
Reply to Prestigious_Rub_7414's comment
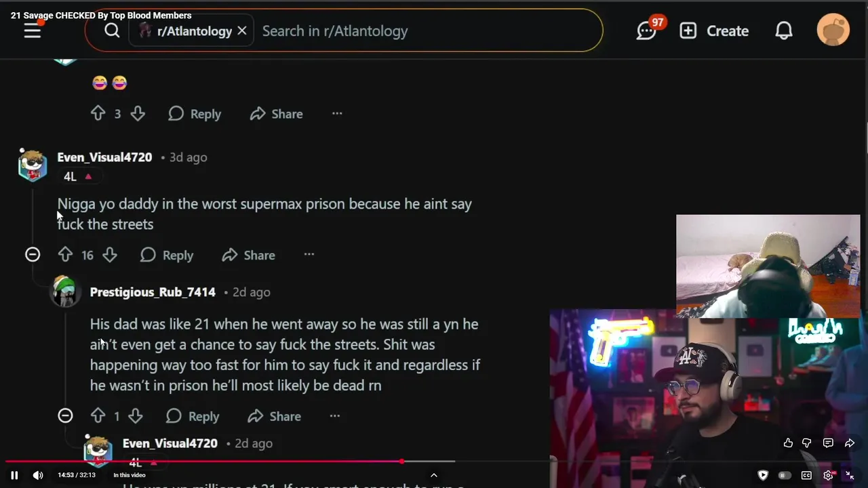coord(193,415)
